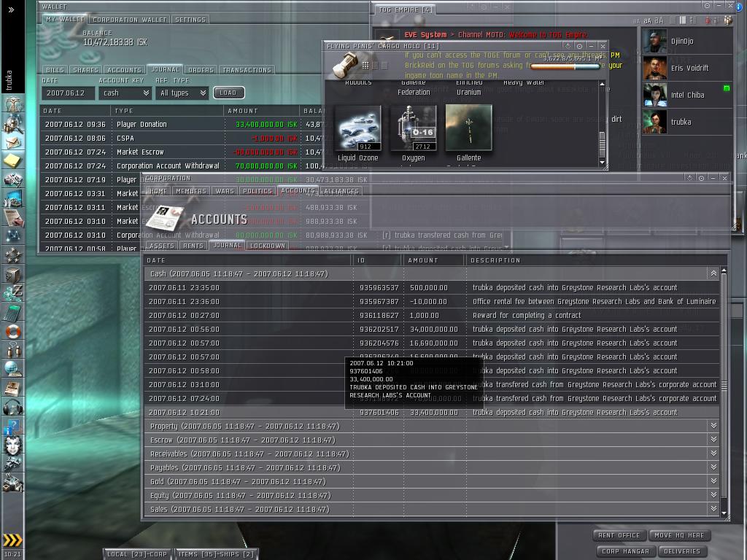Click the Rent Office button
Screen dimensions: 747x560
coord(619,535)
